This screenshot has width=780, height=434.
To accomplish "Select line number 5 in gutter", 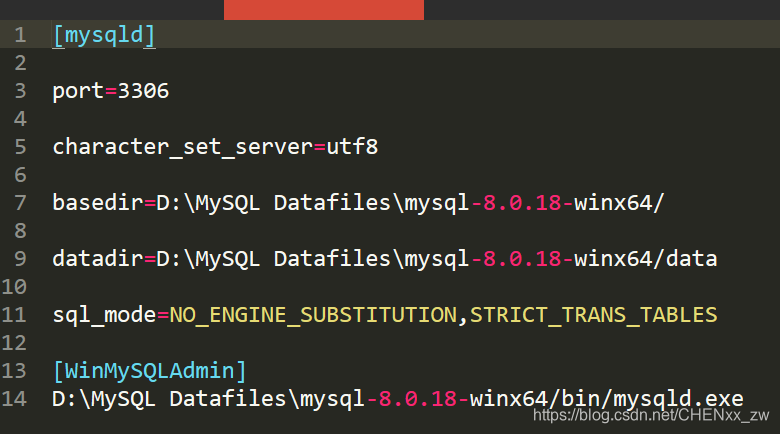I will point(20,147).
